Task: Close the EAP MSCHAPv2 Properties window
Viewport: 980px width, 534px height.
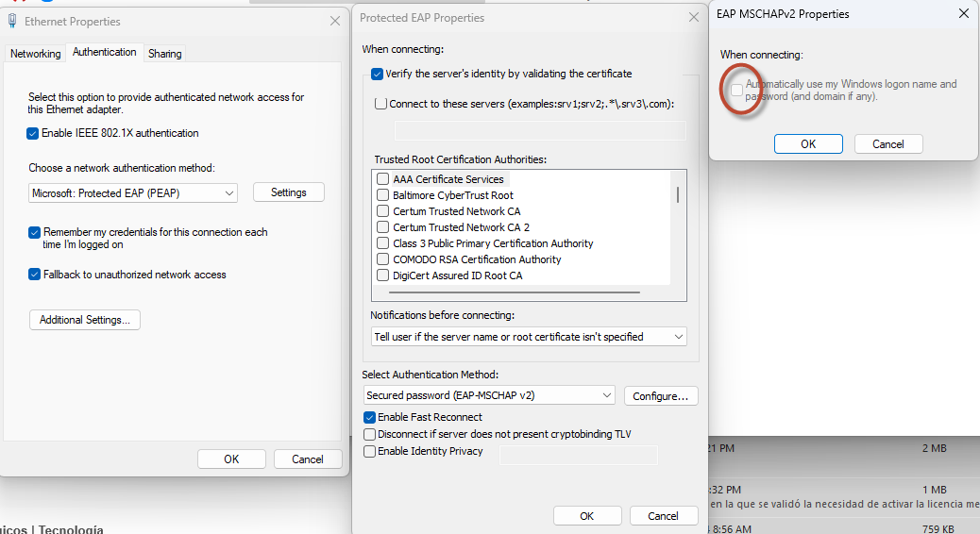Action: [963, 14]
